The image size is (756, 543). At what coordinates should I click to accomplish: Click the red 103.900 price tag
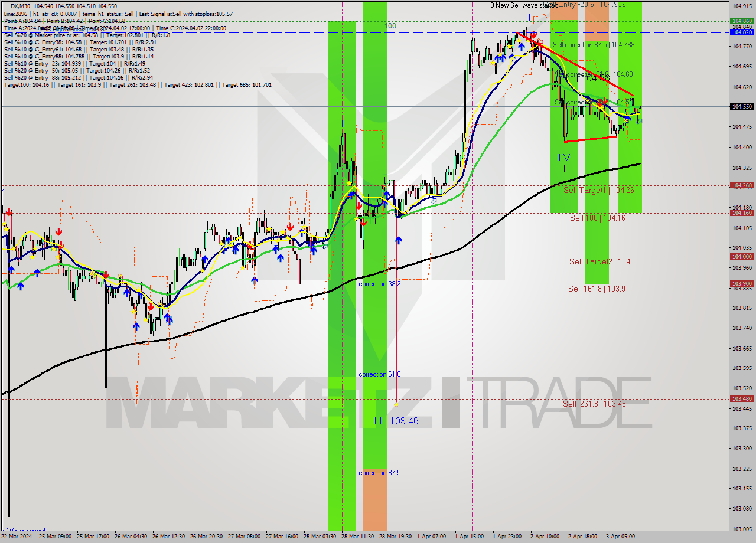click(x=742, y=284)
